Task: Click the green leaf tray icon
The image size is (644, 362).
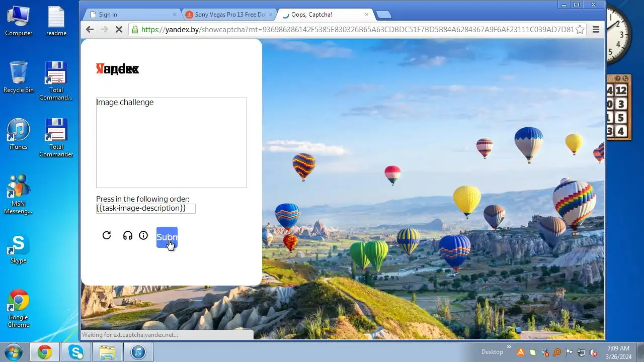Action: point(533,352)
